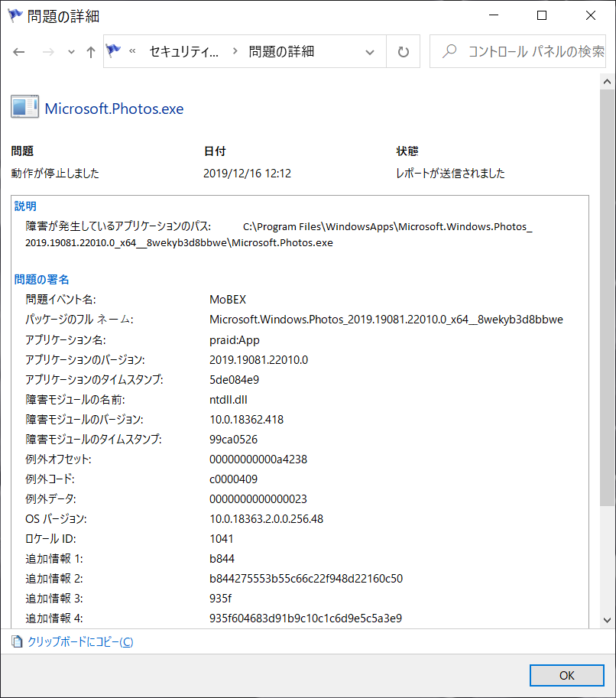Screen dimensions: 616x698
Task: Click the 説明 section heading
Action: [25, 206]
